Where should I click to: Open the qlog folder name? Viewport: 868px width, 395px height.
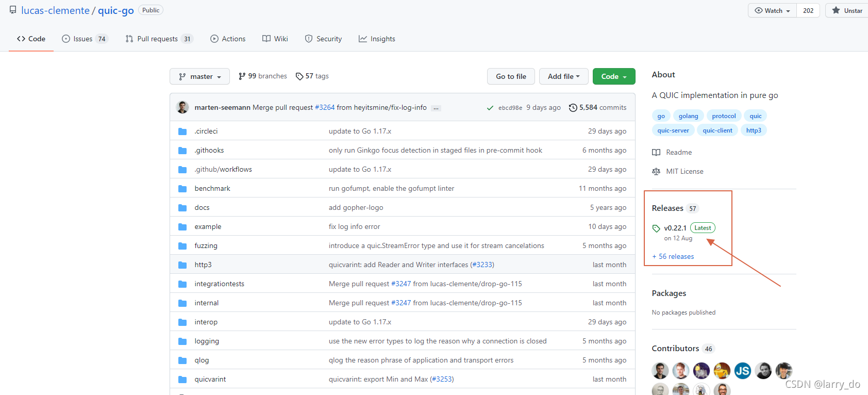tap(202, 360)
